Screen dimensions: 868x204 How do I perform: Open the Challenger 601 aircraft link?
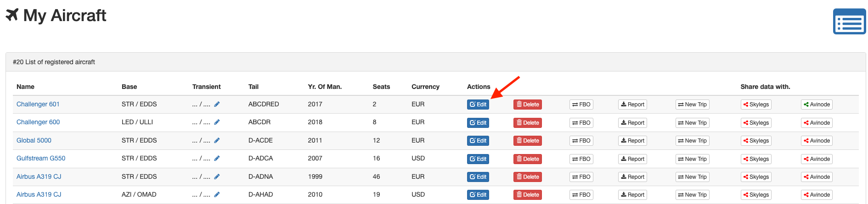point(38,105)
